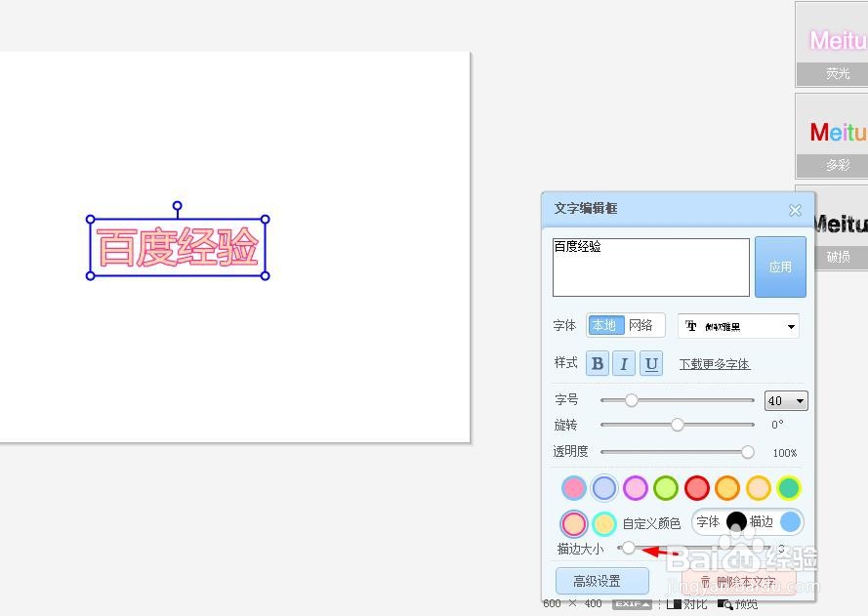
Task: Choose the orange color preset swatch
Action: (726, 487)
